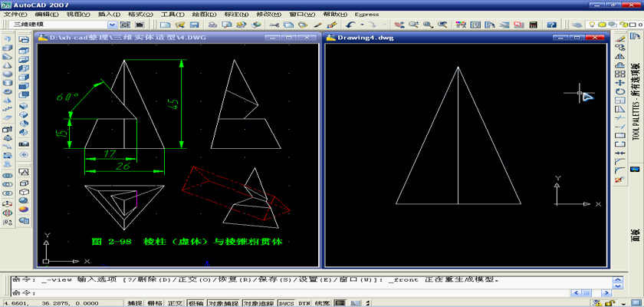Select the Cylinder solid tool icon
Viewport: 644px width, 307px height.
tap(8, 83)
